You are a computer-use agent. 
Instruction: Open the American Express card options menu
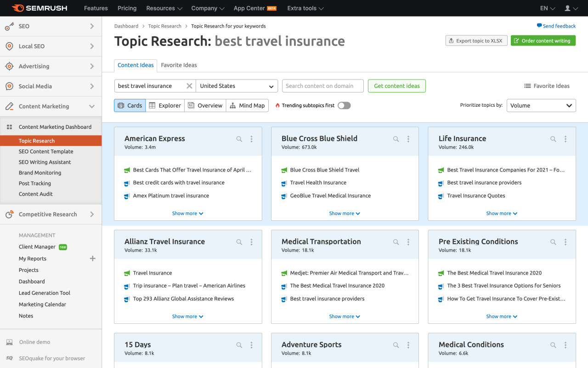251,139
